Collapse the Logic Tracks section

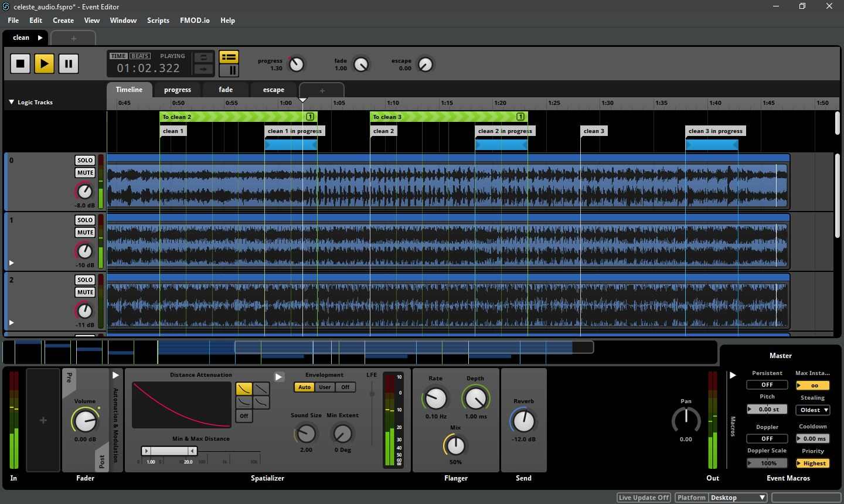tap(11, 102)
